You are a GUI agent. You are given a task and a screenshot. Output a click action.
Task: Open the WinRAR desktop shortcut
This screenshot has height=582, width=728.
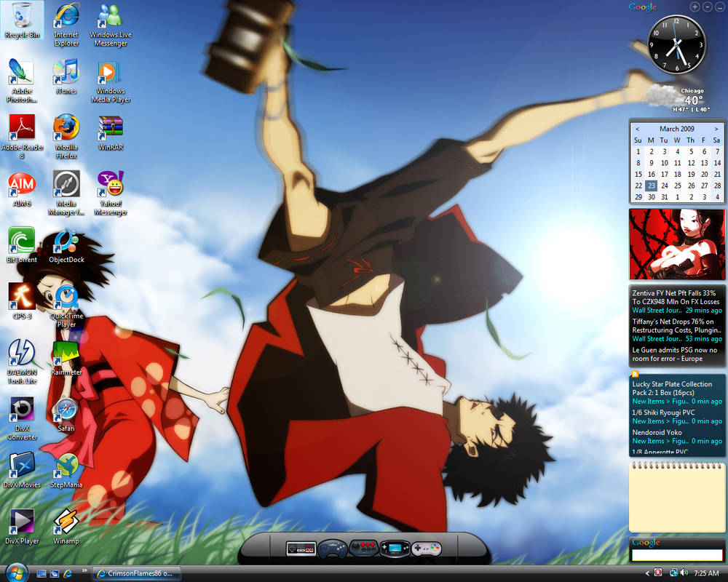(x=111, y=133)
